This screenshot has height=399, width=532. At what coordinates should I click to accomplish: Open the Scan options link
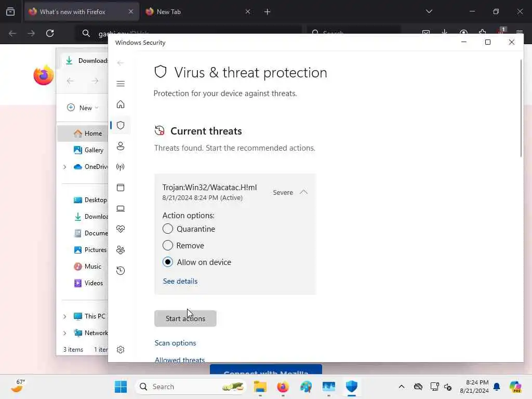click(176, 343)
